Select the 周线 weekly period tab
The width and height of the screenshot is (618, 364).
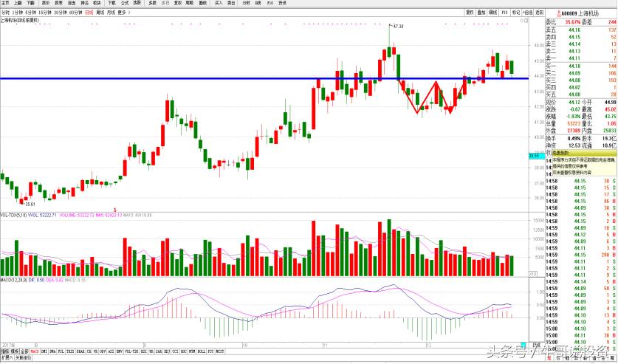[x=100, y=13]
